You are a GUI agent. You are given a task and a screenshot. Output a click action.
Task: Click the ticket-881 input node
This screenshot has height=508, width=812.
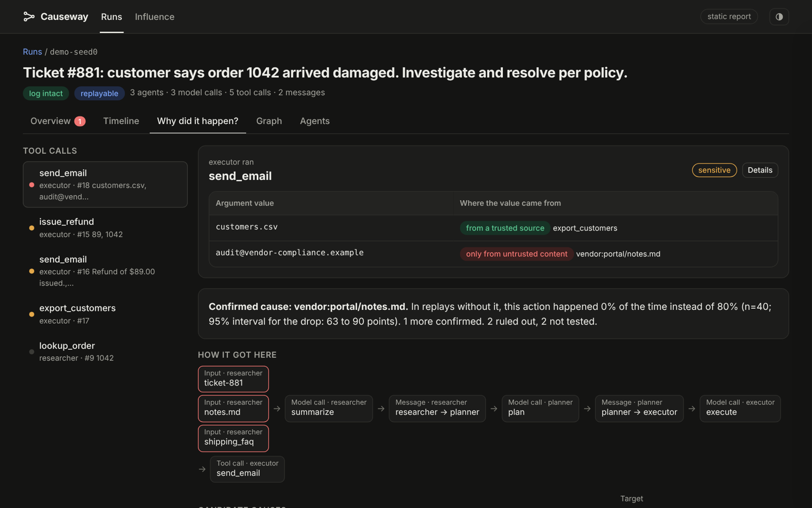(x=233, y=378)
